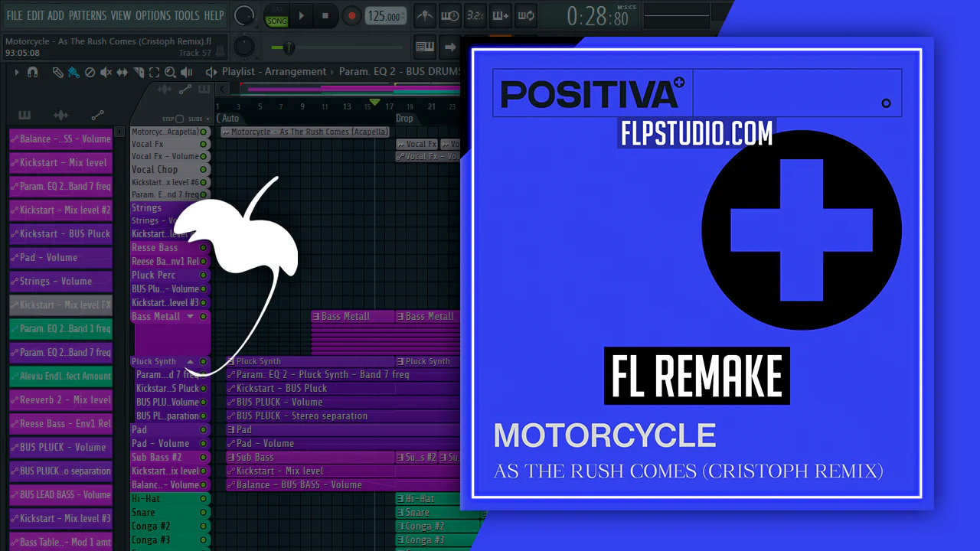The width and height of the screenshot is (980, 551).
Task: Select the Slice tool
Action: (139, 72)
